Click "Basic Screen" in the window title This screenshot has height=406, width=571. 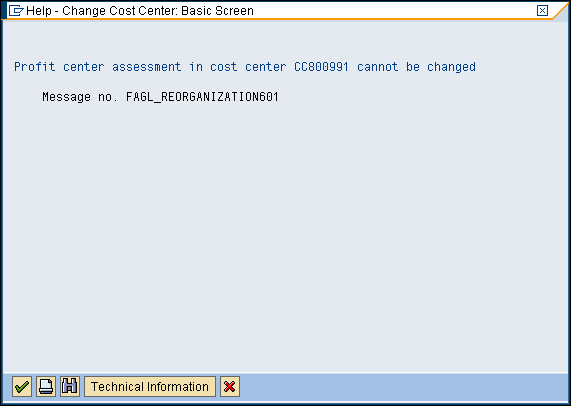217,11
